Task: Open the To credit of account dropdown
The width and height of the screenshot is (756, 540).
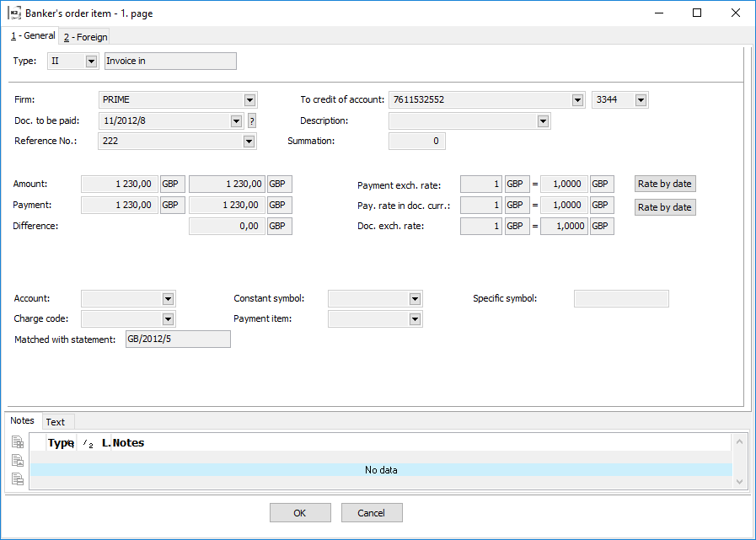Action: [x=577, y=99]
